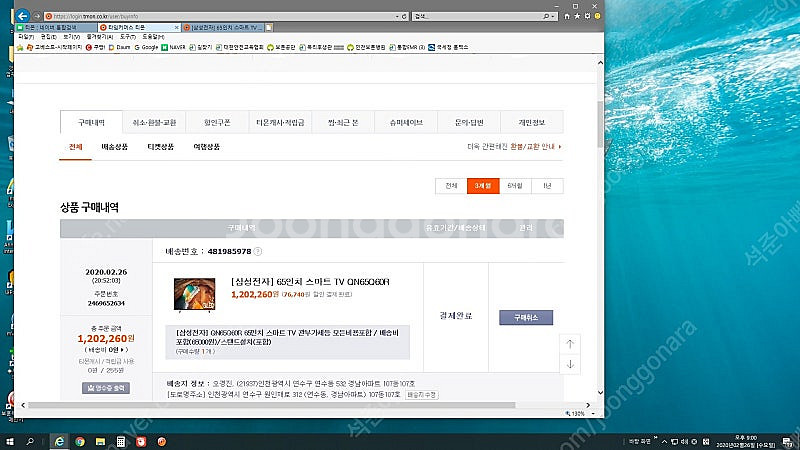Select the 3개월 period filter
Image resolution: width=800 pixels, height=450 pixels.
pos(483,186)
